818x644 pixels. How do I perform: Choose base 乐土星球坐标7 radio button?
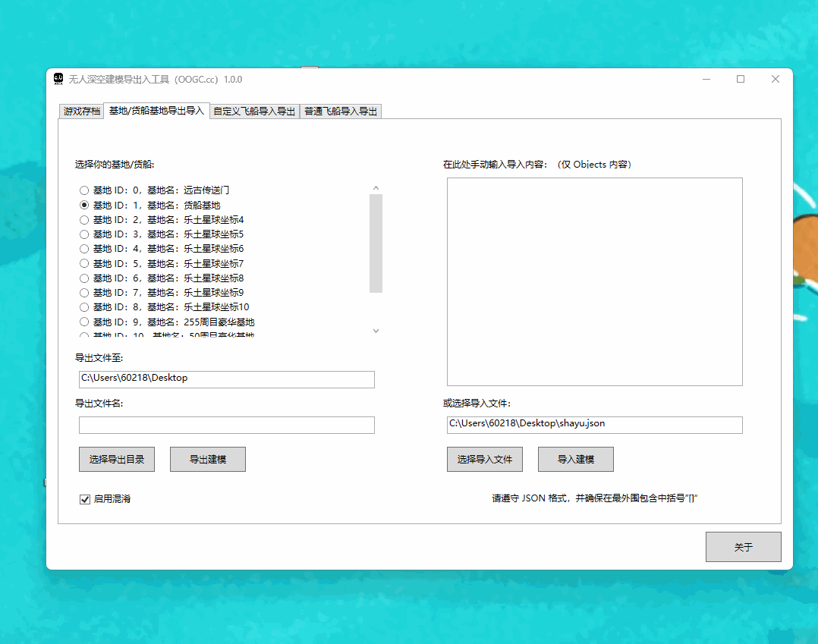(84, 263)
